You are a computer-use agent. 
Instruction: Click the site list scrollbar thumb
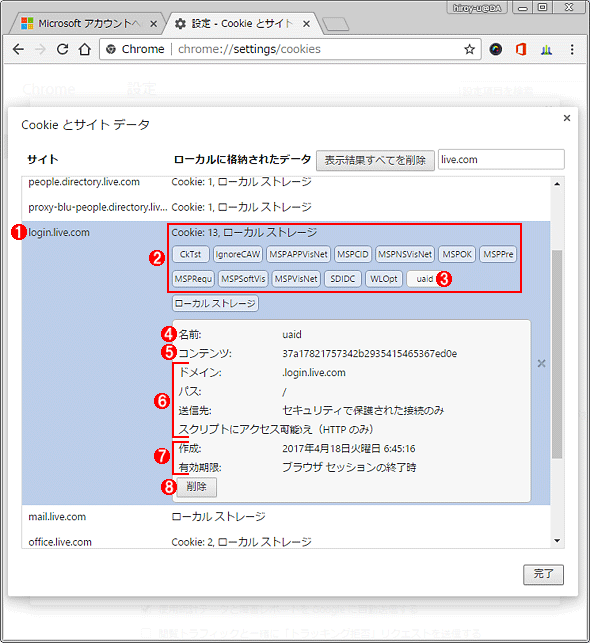pyautogui.click(x=557, y=354)
